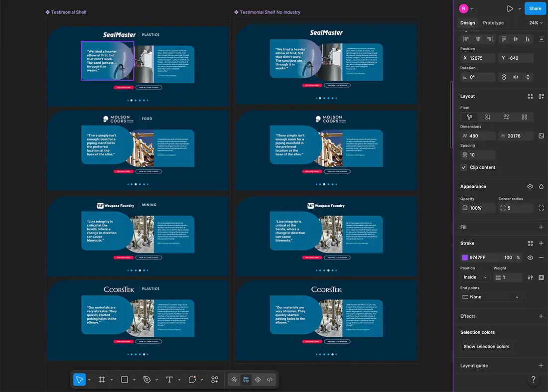Click the purple stroke color swatch
This screenshot has width=548, height=392.
[x=465, y=258]
